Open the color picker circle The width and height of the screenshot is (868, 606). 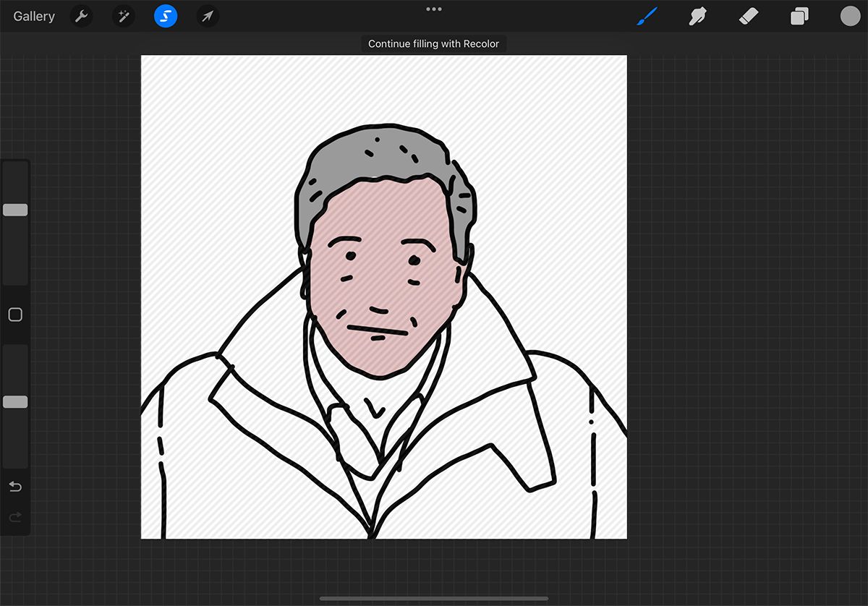coord(850,16)
